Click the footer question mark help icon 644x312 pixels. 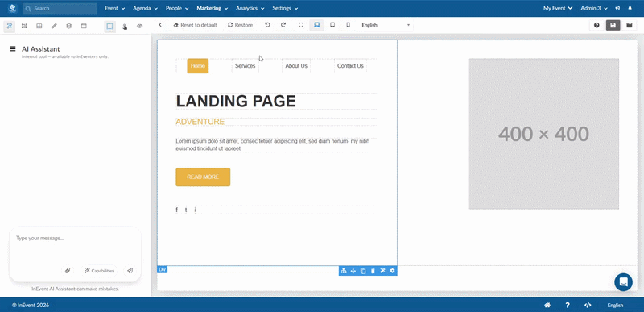click(x=568, y=305)
